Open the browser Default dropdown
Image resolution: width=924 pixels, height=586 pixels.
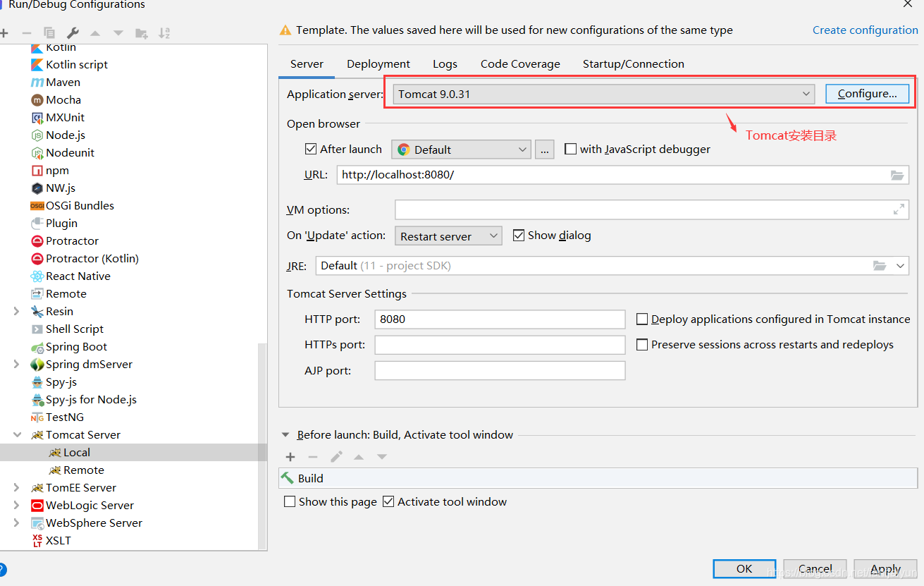[x=461, y=149]
